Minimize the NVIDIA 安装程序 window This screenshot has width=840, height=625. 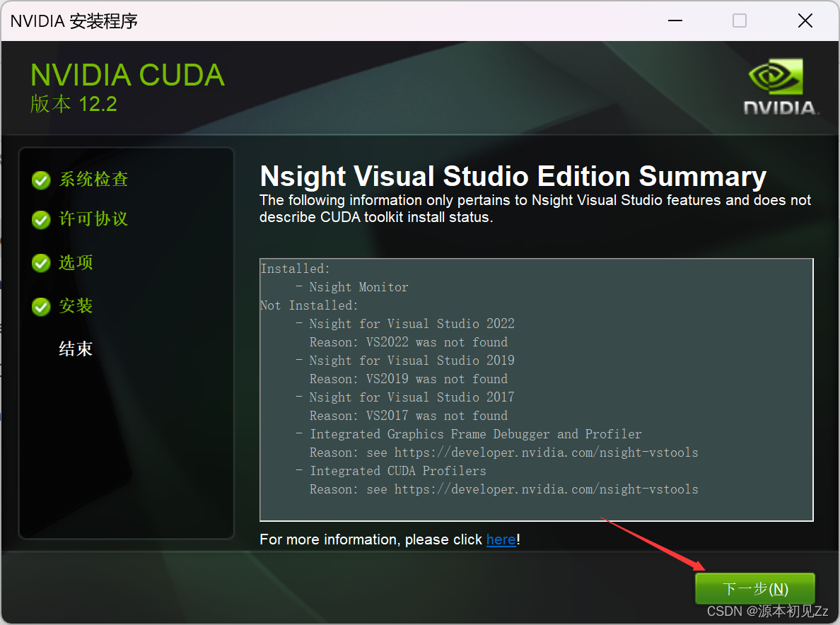[x=675, y=21]
